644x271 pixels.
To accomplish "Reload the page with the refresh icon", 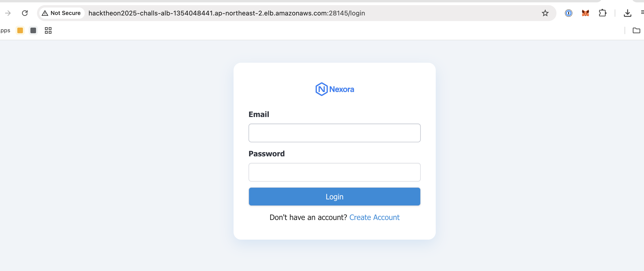I will click(x=25, y=13).
